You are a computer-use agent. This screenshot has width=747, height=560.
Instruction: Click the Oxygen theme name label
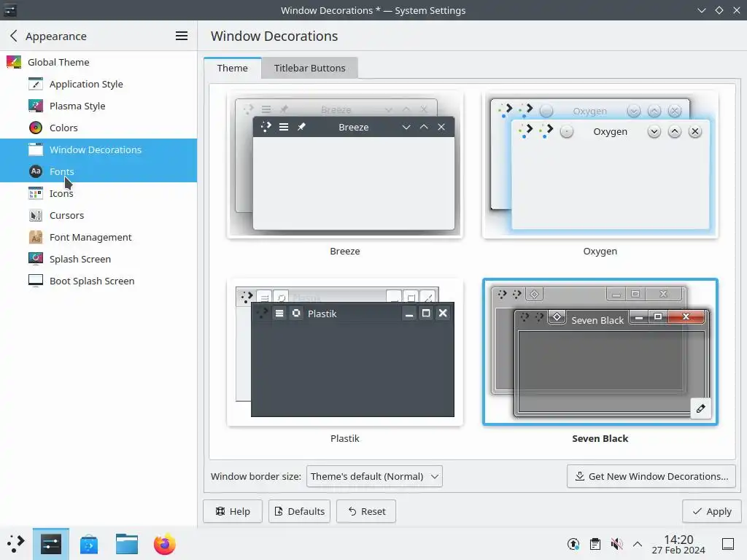[x=600, y=251]
